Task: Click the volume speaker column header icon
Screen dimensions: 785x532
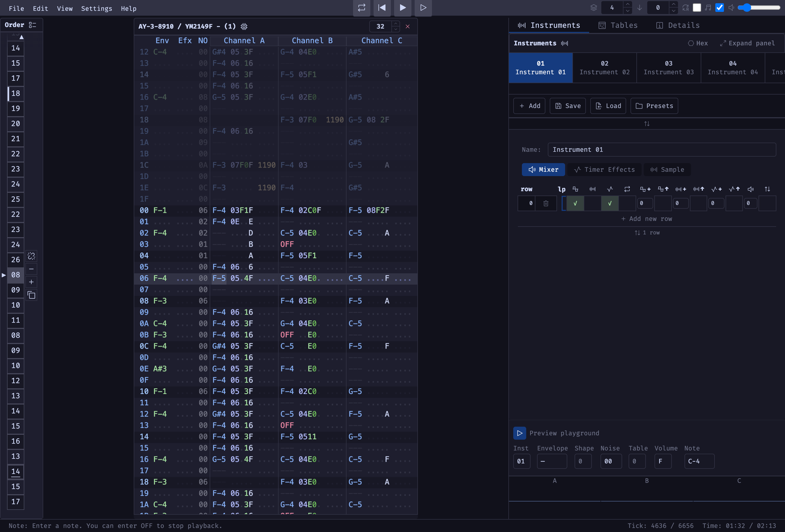Action: 750,189
